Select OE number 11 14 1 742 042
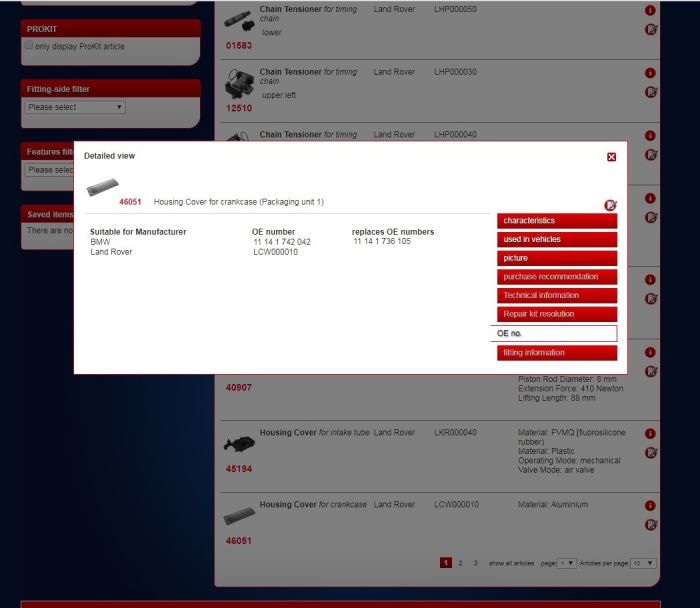 (282, 242)
